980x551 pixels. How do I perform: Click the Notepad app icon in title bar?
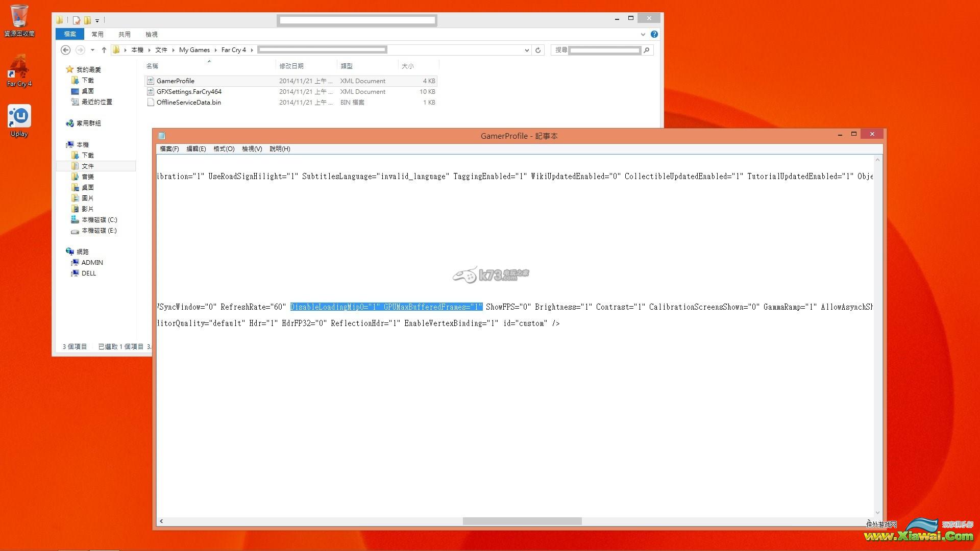click(x=162, y=136)
